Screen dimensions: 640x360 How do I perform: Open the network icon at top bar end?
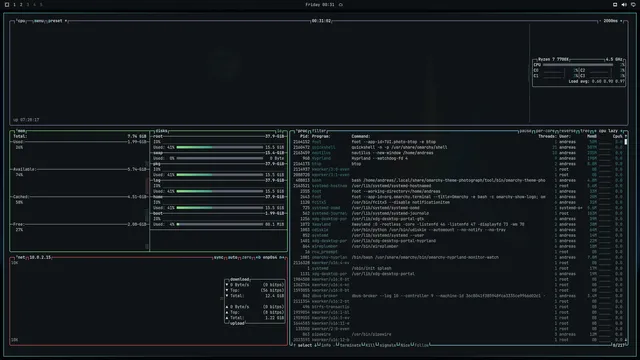633,4
